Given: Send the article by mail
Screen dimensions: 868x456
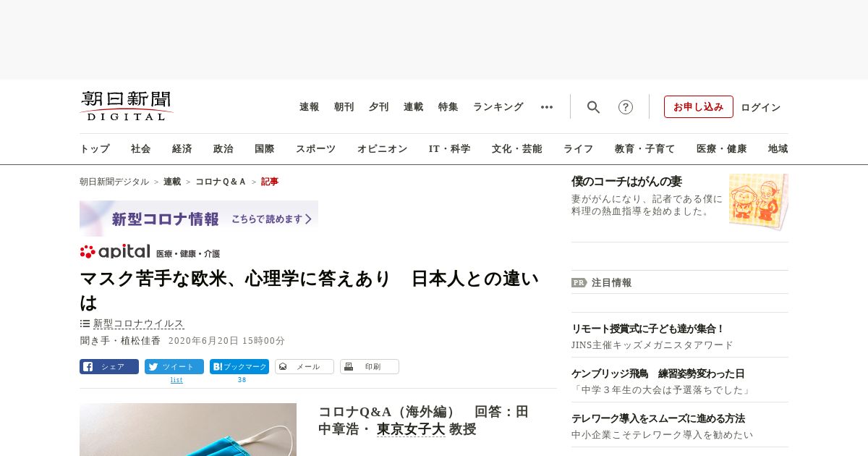Looking at the screenshot, I should point(305,367).
